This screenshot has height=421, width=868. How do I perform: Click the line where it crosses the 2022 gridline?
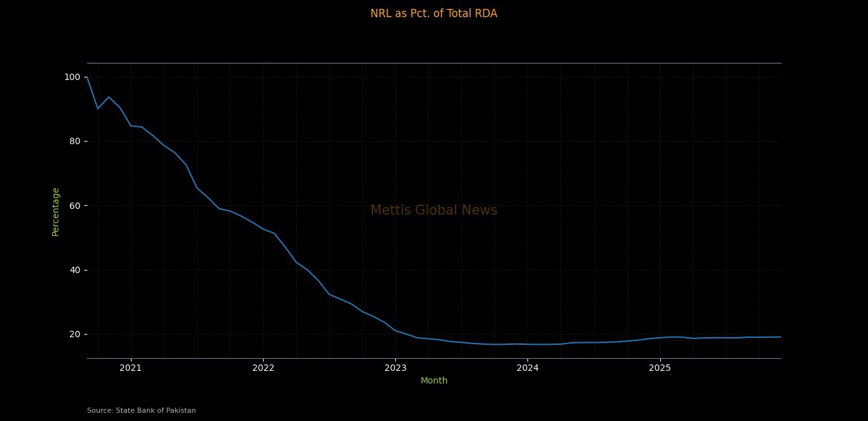263,229
